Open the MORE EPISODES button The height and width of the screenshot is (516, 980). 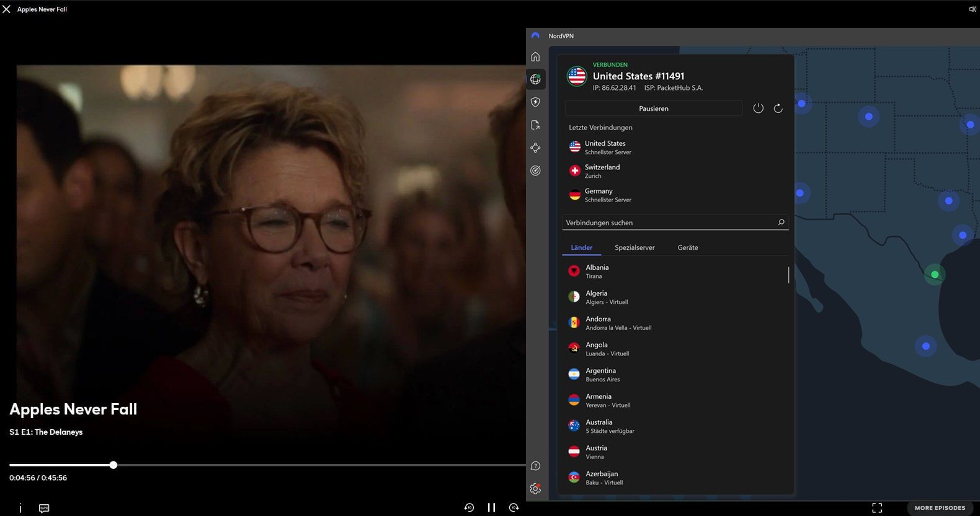940,508
